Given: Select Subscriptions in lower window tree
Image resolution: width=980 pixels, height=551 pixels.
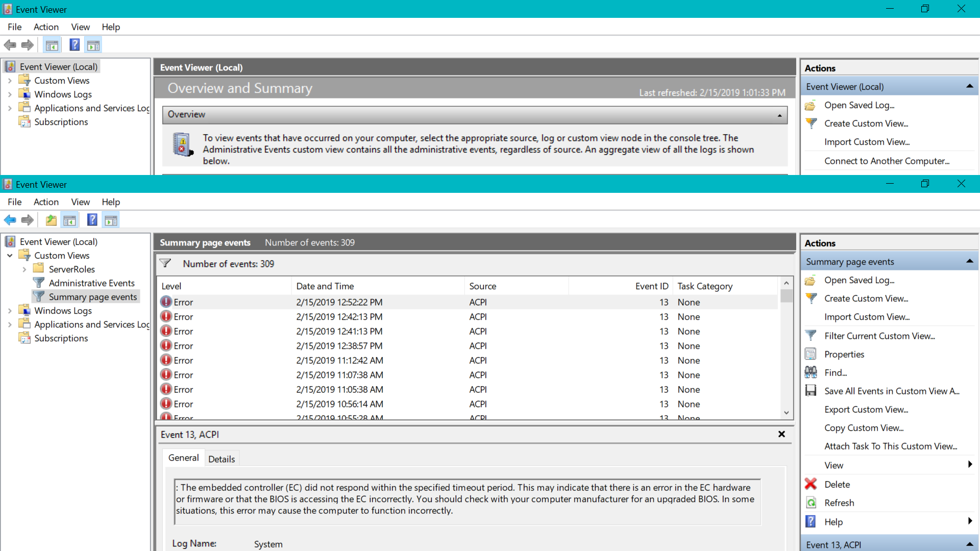Looking at the screenshot, I should (61, 338).
